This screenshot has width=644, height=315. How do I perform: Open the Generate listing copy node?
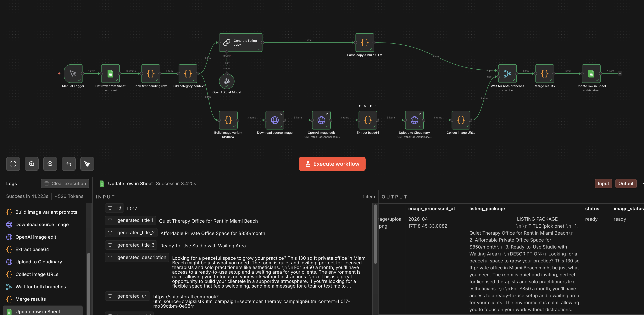click(241, 43)
